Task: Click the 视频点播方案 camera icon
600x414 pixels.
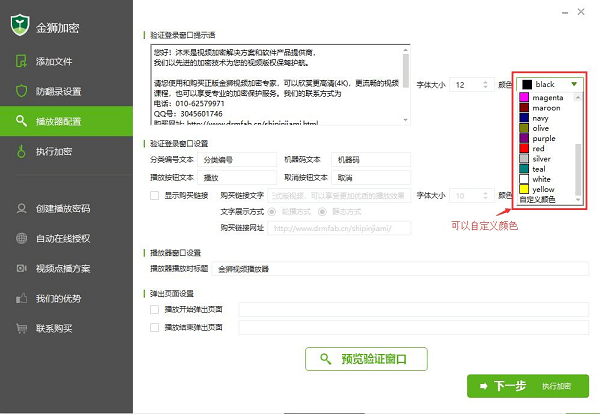Action: click(21, 268)
